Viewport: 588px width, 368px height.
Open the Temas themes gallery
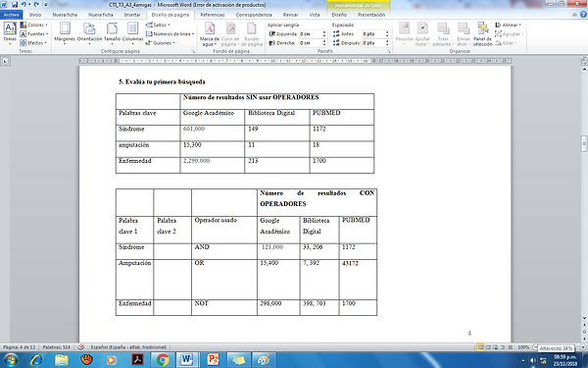(x=10, y=33)
